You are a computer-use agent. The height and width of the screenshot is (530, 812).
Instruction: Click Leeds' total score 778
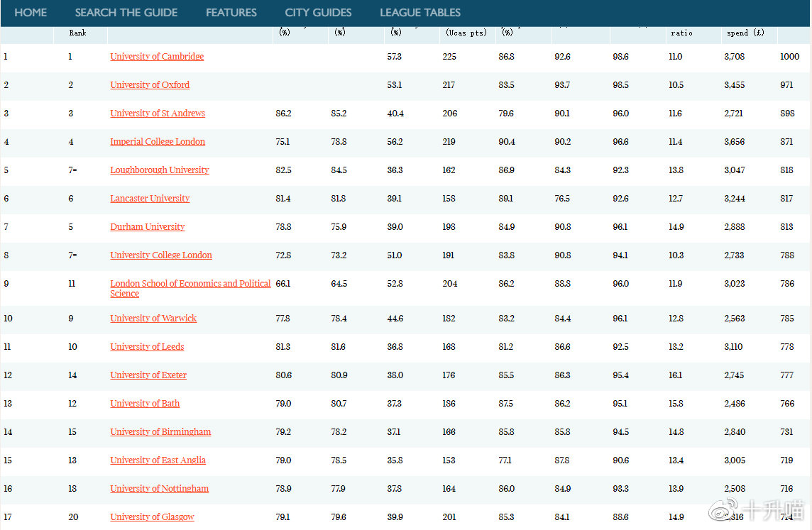point(787,348)
